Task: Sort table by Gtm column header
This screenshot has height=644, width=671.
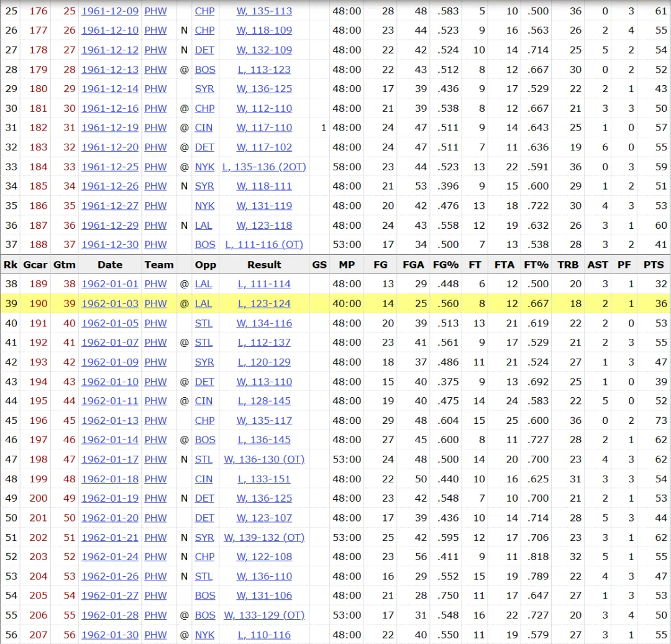Action: [64, 265]
